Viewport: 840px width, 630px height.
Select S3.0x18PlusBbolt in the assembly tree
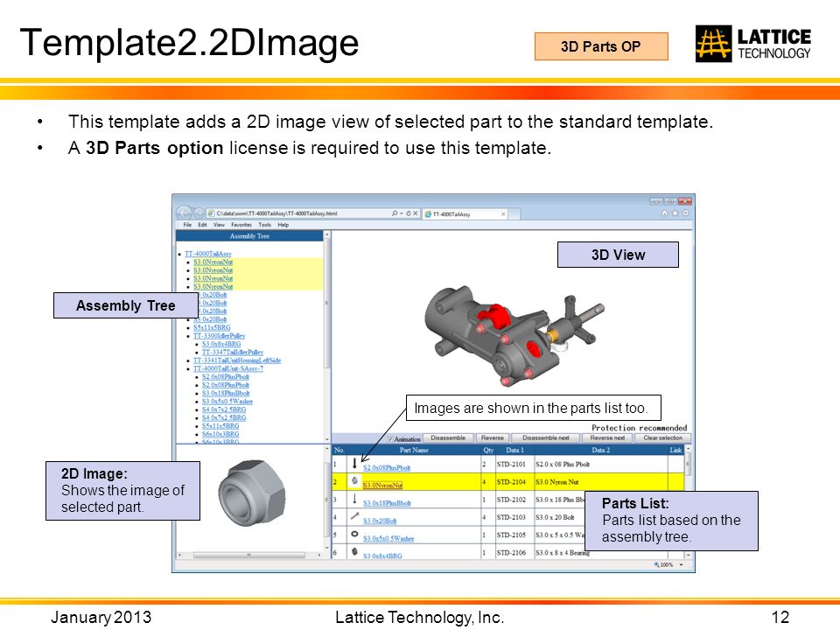click(x=226, y=393)
